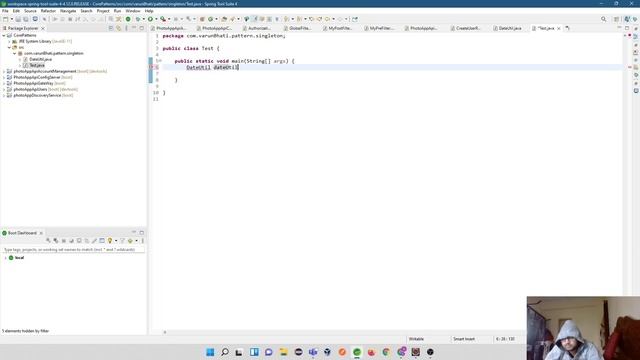The image size is (640, 360).
Task: Close the Package Explorer view
Action: [x=43, y=29]
